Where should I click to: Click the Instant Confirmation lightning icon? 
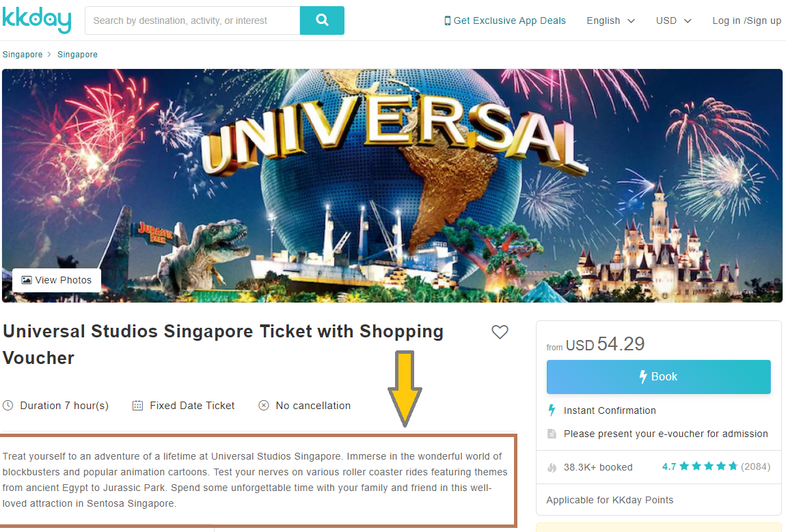click(x=552, y=410)
